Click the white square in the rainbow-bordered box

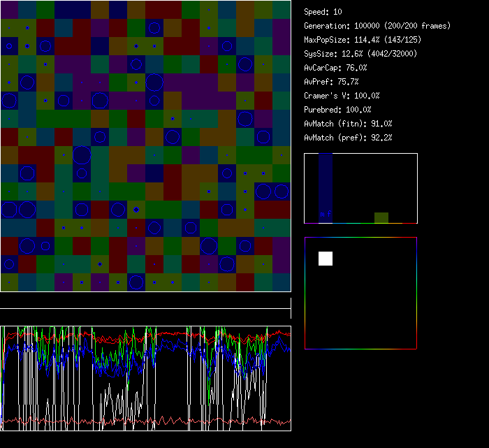tap(326, 259)
